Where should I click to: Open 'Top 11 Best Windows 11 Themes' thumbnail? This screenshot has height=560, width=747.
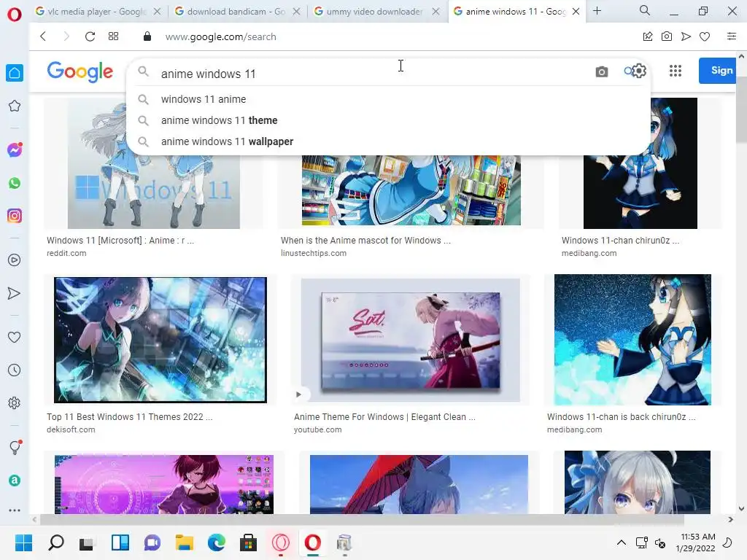click(160, 340)
